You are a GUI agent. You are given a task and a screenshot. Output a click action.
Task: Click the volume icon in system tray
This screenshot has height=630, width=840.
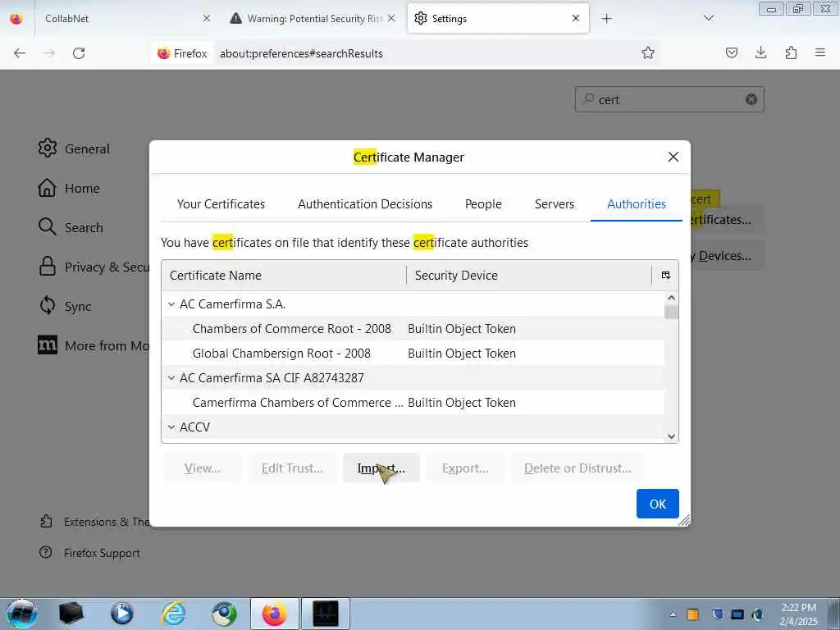click(x=757, y=614)
